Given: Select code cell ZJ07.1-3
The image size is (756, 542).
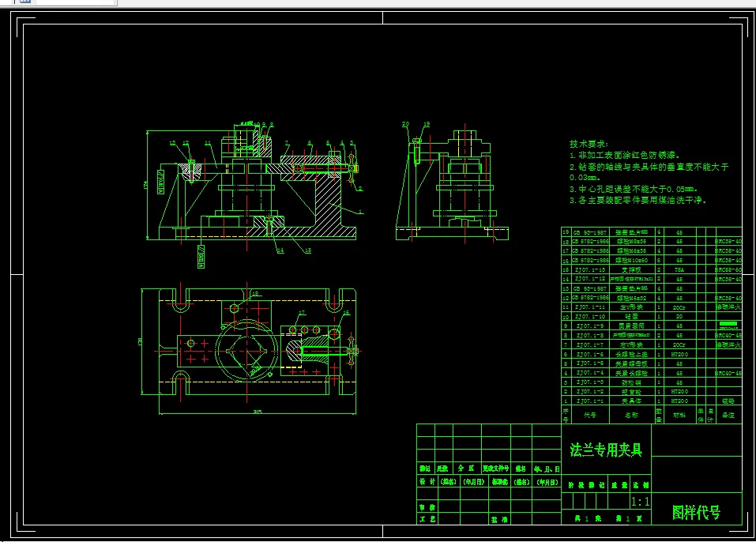Looking at the screenshot, I should (589, 382).
